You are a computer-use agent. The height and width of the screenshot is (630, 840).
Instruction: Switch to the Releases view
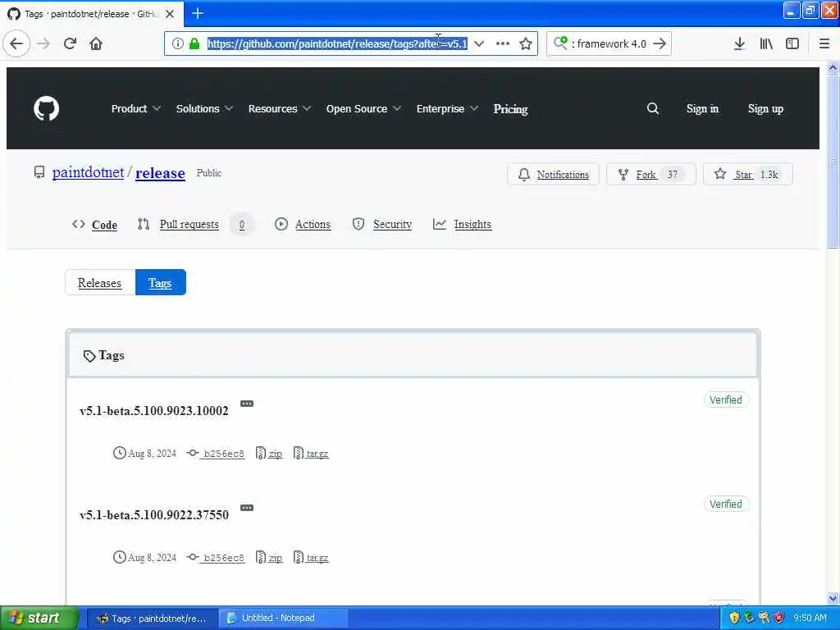(99, 282)
